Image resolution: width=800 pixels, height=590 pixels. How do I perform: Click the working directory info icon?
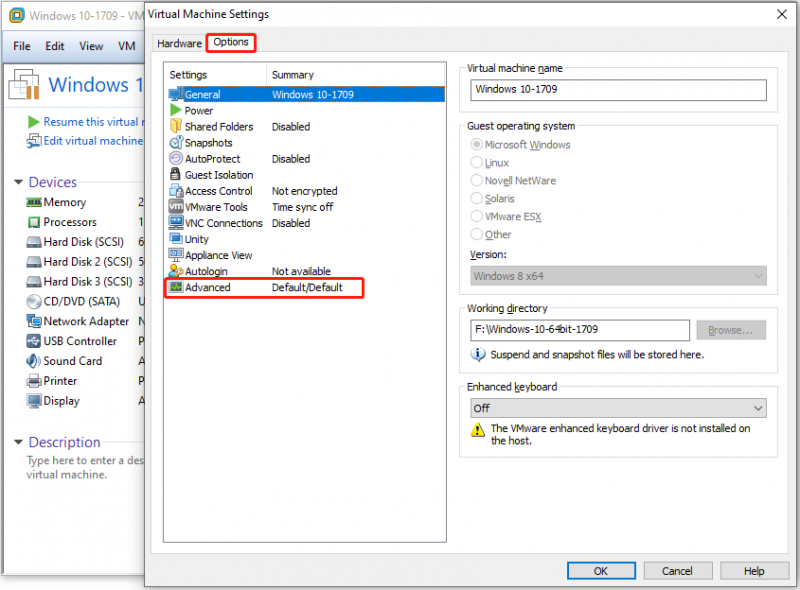[x=478, y=354]
